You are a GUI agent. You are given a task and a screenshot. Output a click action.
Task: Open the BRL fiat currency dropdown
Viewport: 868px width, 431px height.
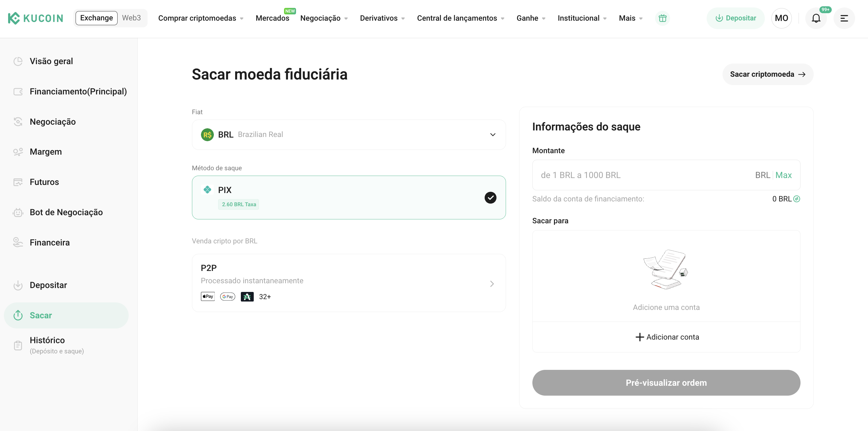coord(349,135)
